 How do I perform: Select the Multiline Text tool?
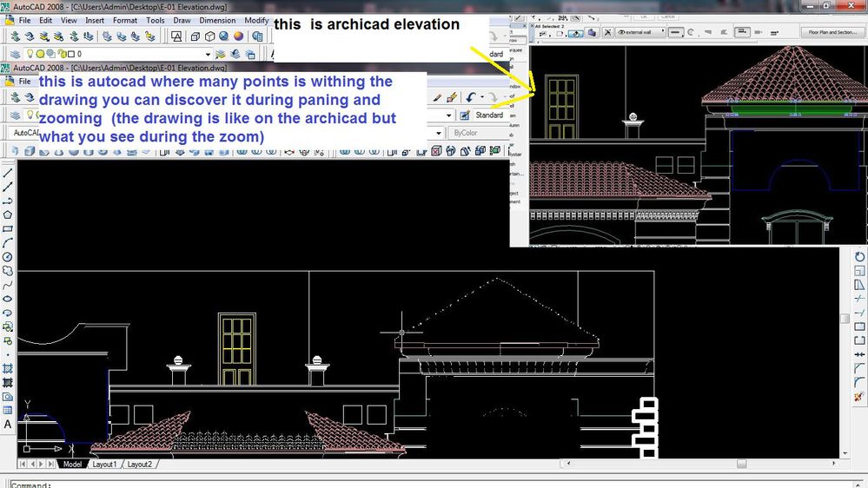[x=8, y=425]
